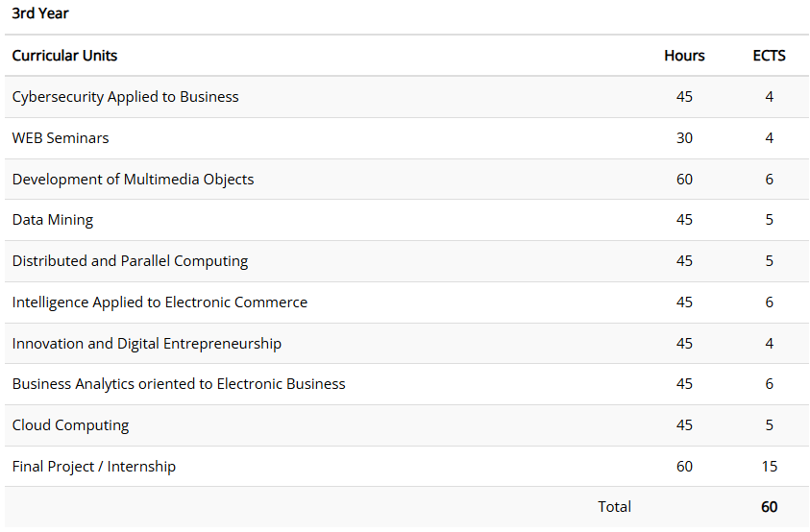Open Intelligence Applied to Electronic Commerce

(160, 302)
